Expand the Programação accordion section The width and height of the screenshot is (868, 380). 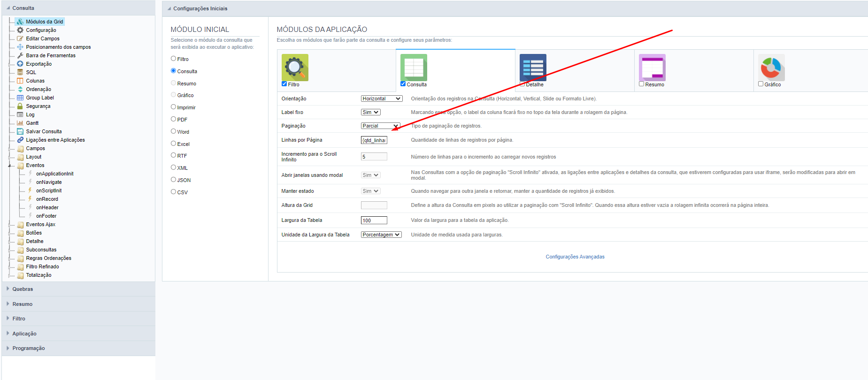[x=29, y=348]
